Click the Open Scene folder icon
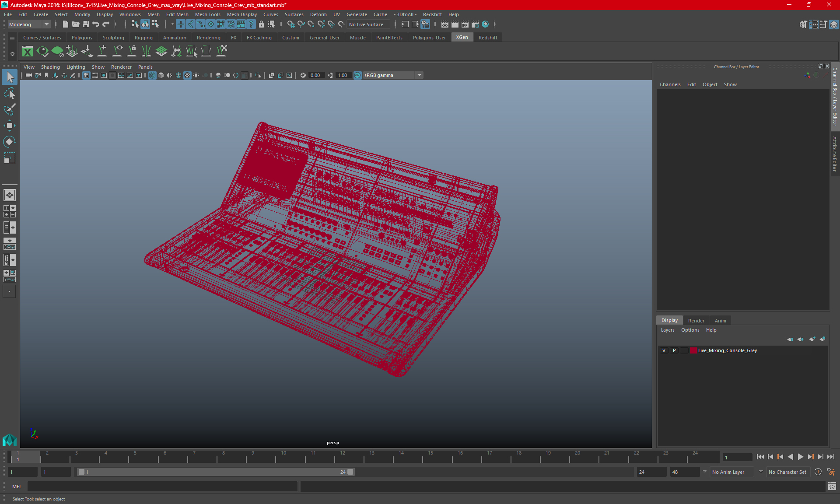Viewport: 840px width, 504px height. (x=75, y=24)
